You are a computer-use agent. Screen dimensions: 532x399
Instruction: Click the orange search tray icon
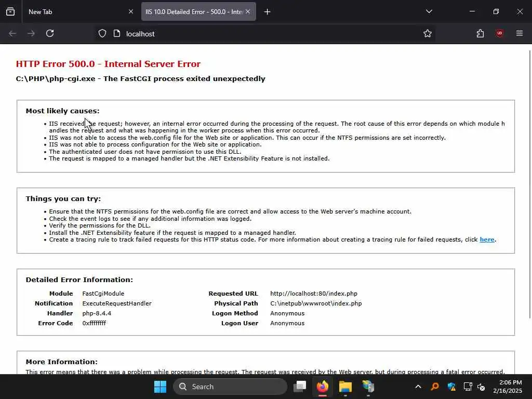pyautogui.click(x=435, y=387)
